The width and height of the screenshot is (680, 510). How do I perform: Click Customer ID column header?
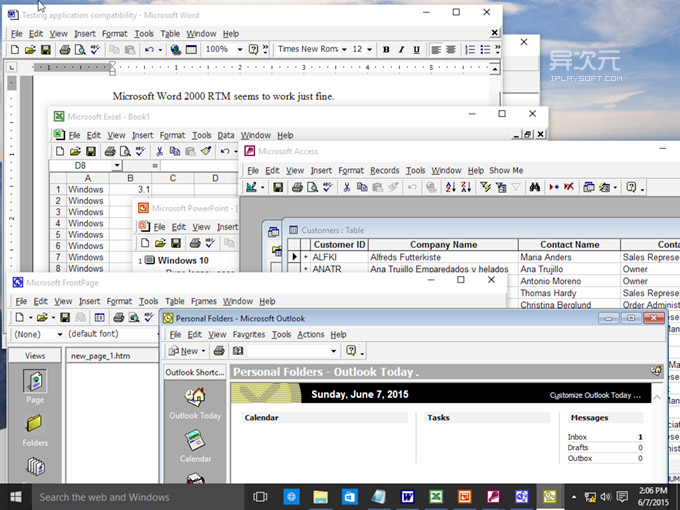click(339, 245)
